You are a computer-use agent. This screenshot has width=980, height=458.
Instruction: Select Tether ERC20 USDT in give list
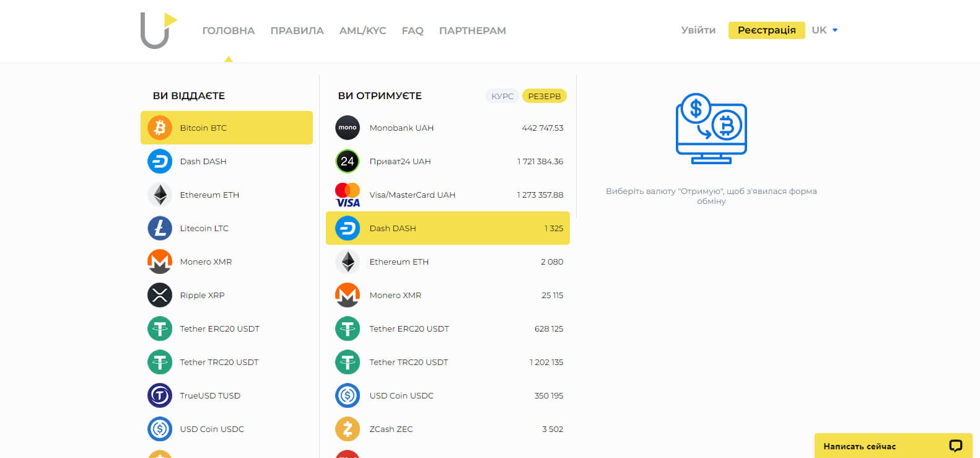point(220,328)
